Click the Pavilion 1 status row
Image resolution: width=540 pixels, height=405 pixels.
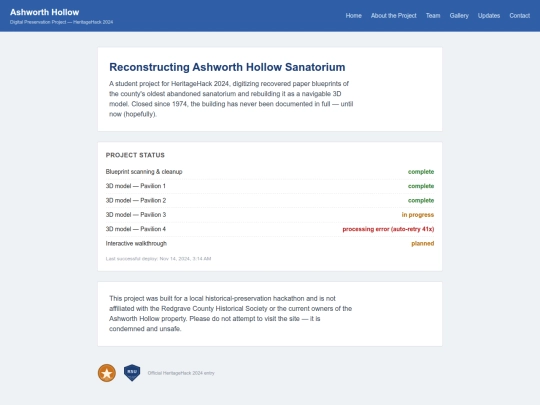coord(270,186)
